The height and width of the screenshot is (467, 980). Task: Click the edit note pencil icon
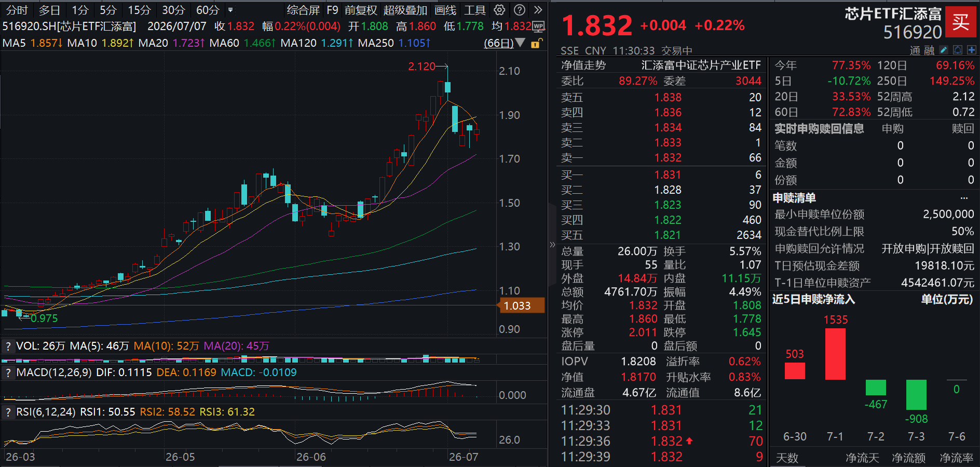pos(944,50)
